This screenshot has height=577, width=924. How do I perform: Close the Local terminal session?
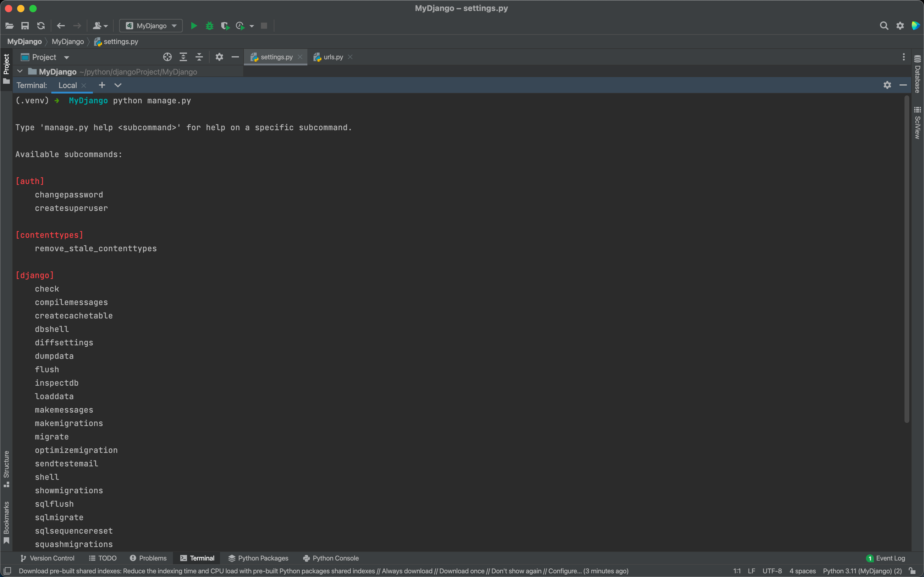[84, 86]
